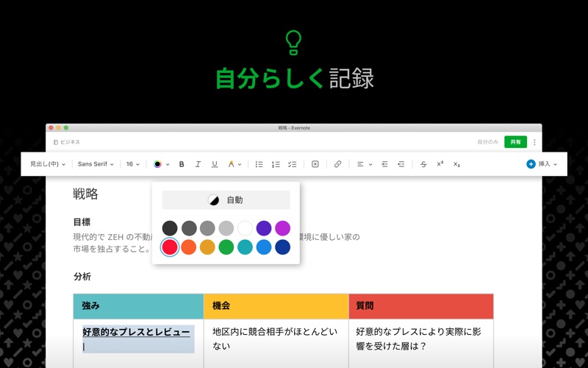Viewport: 588px width, 368px height.
Task: Click the blue plus insert icon
Action: 531,164
